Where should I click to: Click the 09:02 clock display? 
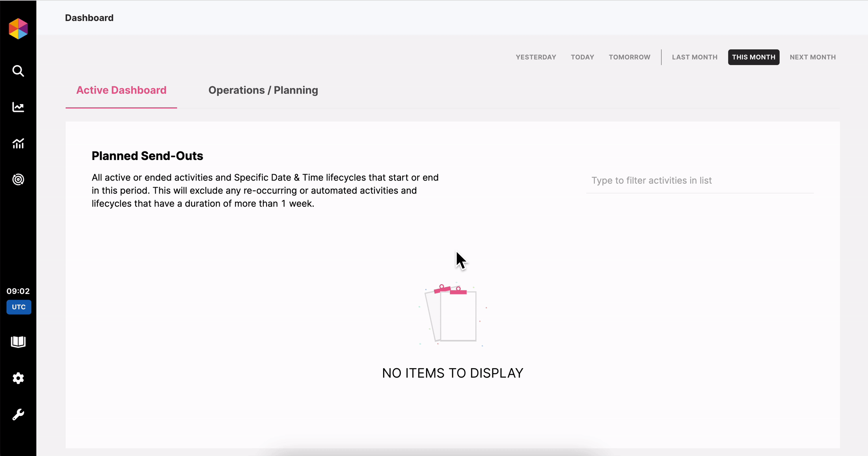tap(18, 291)
